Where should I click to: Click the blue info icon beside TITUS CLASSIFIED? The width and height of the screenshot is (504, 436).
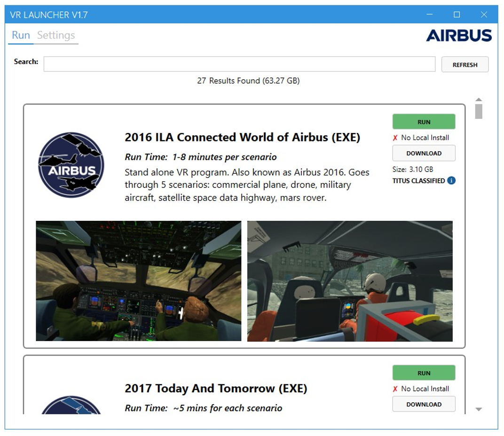pos(451,180)
